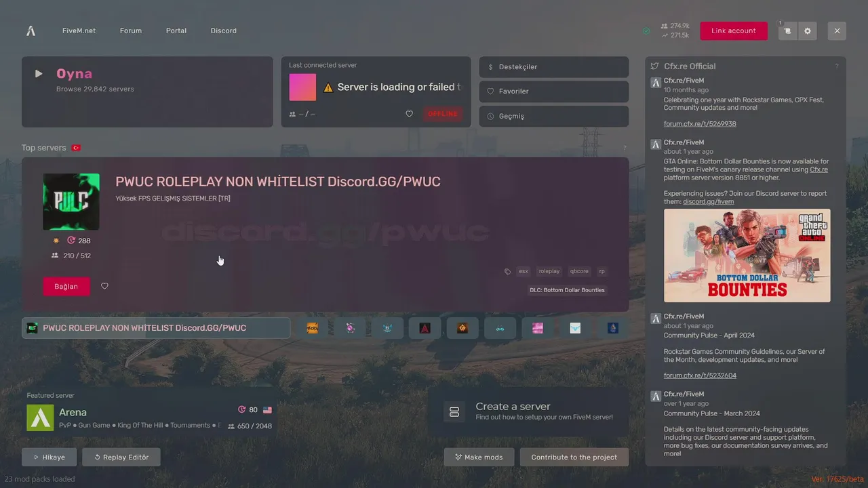The height and width of the screenshot is (488, 868).
Task: Click the green Arena server logo
Action: tap(40, 418)
